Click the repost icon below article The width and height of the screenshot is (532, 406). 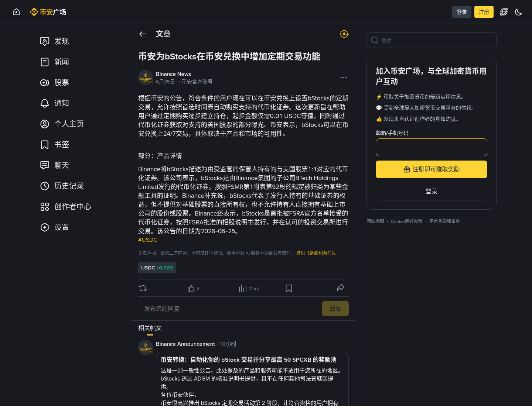[x=143, y=288]
